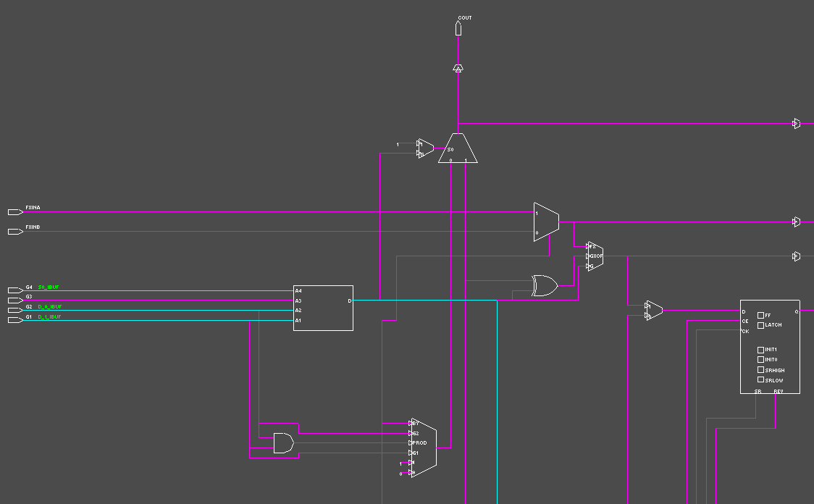Click the FXINA input pin symbol
This screenshot has height=504, width=814.
click(16, 211)
